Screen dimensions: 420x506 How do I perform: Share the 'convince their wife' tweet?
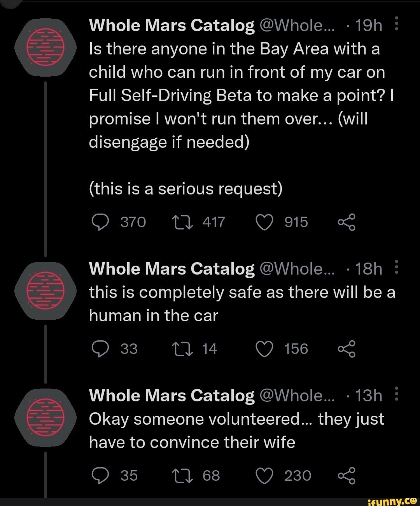(346, 476)
